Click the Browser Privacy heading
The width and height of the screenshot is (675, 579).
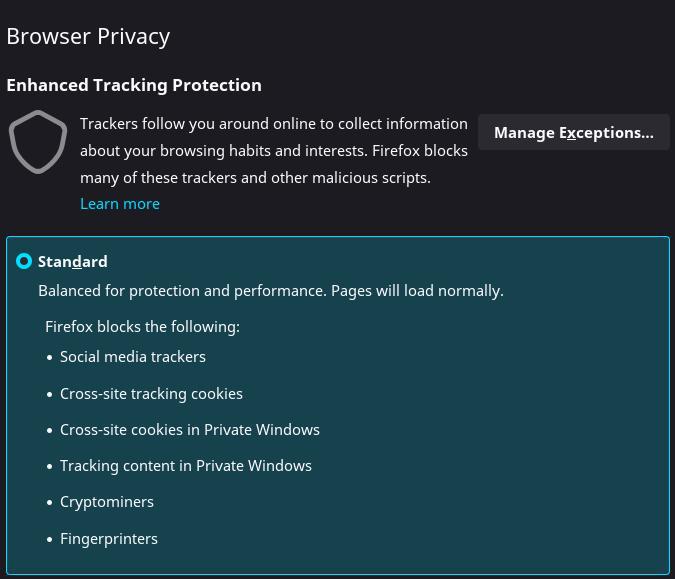tap(88, 36)
